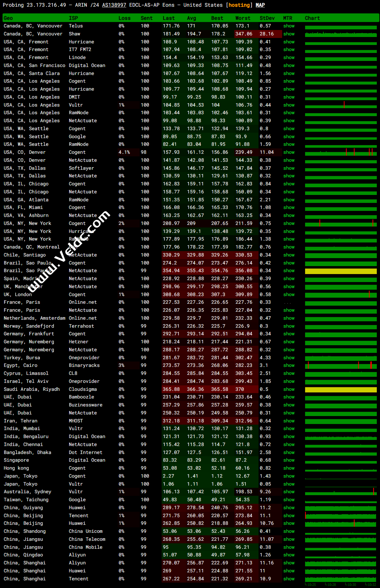Show MTR for Taiwan Taichung Google row

click(289, 500)
